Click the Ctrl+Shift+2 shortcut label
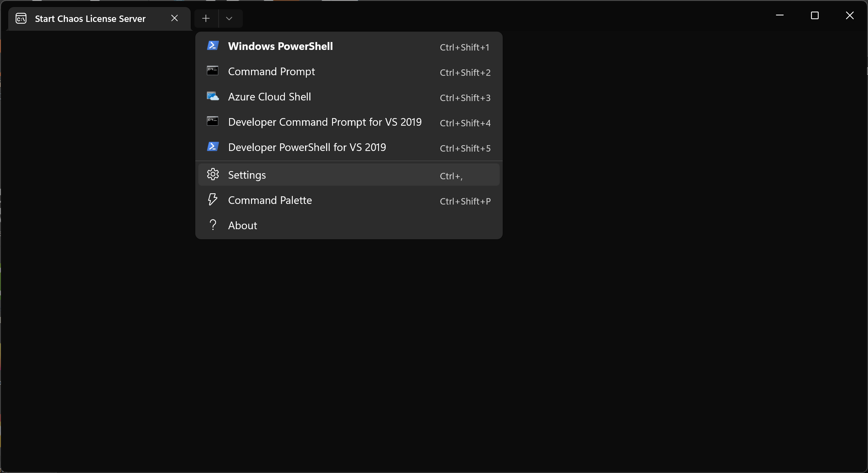This screenshot has height=473, width=868. point(465,72)
